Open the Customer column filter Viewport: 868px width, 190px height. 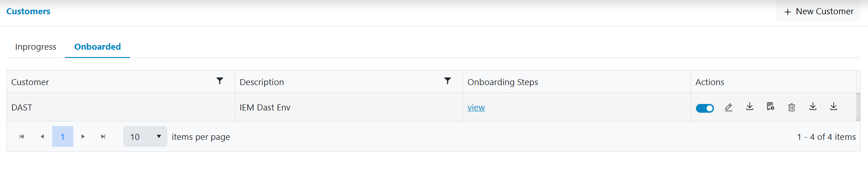(x=220, y=81)
